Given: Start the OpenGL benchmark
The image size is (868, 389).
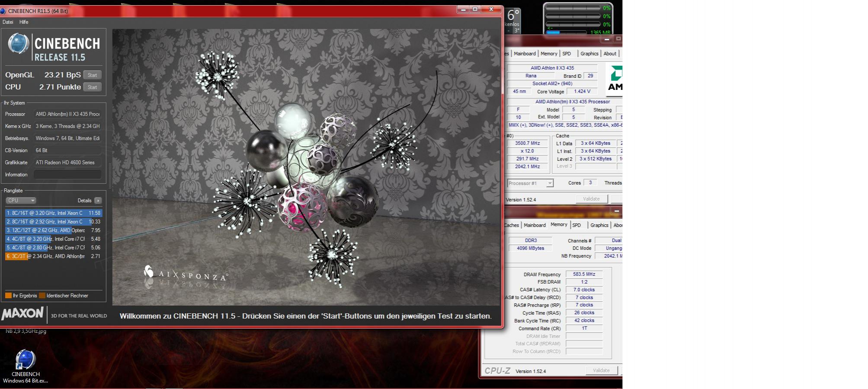Looking at the screenshot, I should click(92, 75).
